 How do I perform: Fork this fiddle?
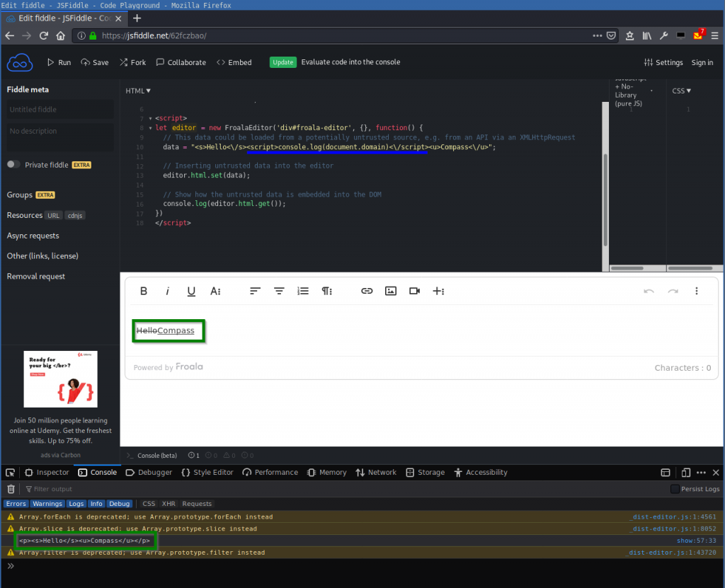[x=132, y=62]
